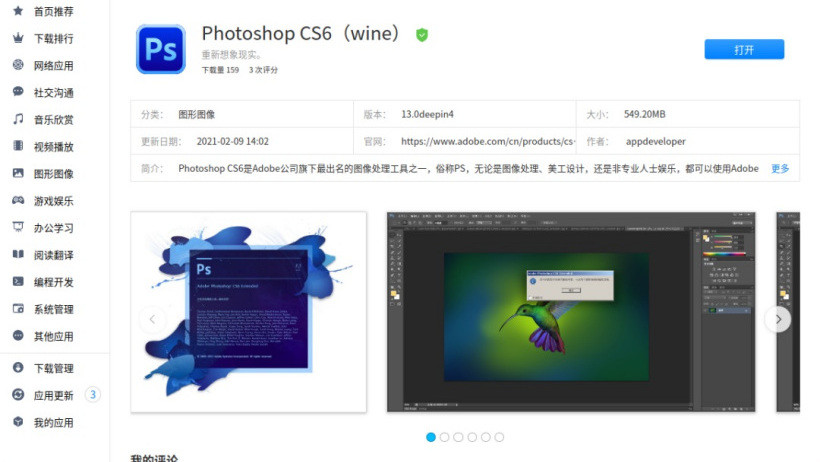The width and height of the screenshot is (820, 462).
Task: Open 社交沟通 in the sidebar
Action: [54, 93]
